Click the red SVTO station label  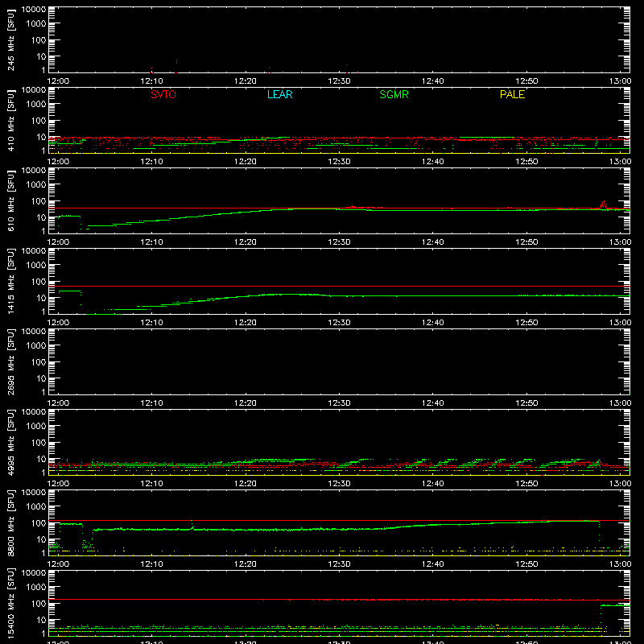tap(163, 94)
